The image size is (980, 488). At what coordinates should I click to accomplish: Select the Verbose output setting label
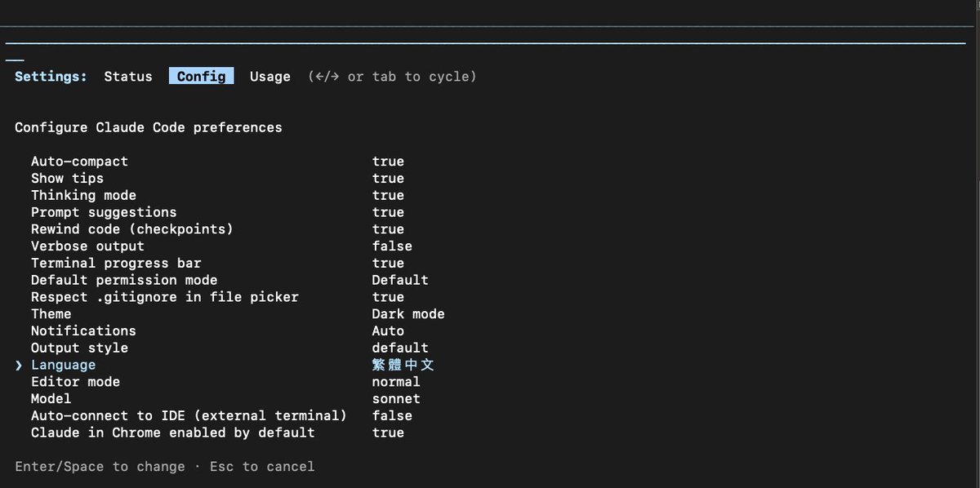[x=87, y=246]
